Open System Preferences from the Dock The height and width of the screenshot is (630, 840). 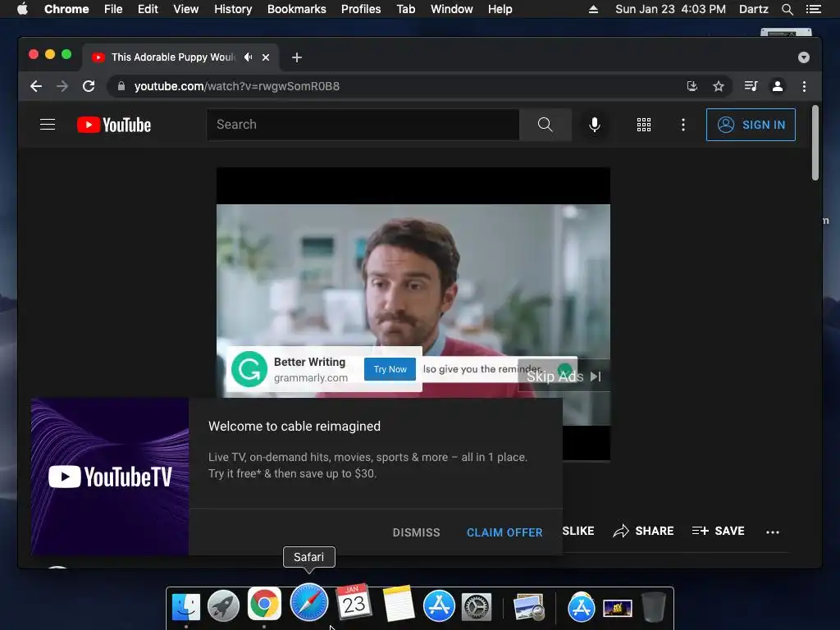pyautogui.click(x=477, y=608)
